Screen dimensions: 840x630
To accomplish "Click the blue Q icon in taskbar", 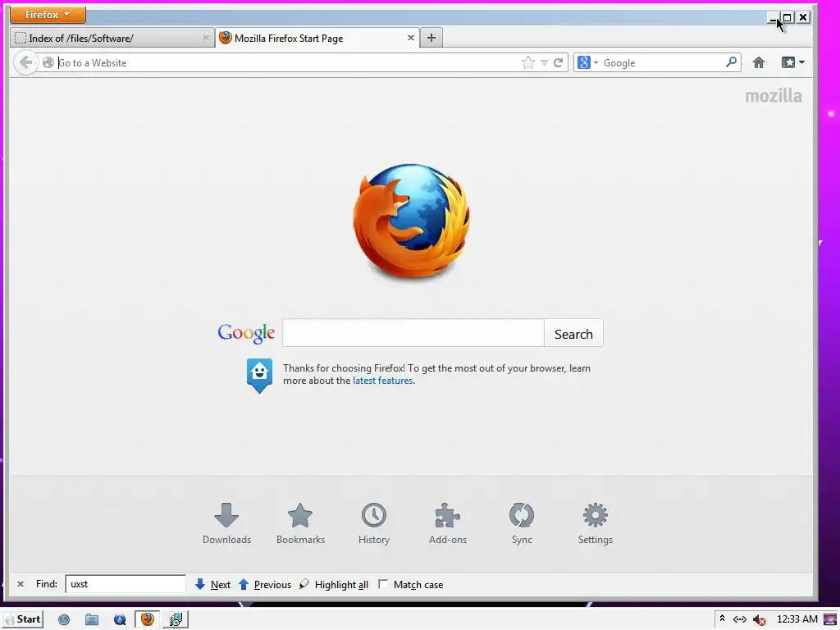I will [120, 620].
